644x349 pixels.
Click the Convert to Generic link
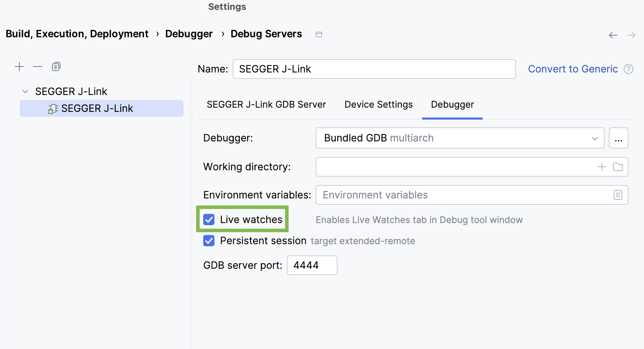pyautogui.click(x=573, y=69)
